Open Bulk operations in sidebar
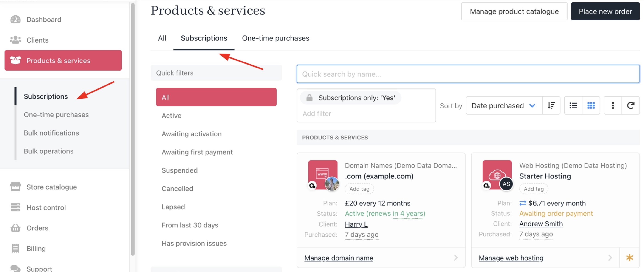This screenshot has height=272, width=644. click(48, 151)
